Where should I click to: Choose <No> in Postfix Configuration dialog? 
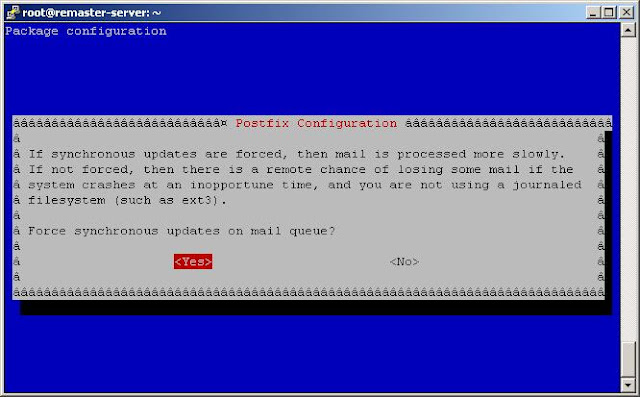[404, 262]
